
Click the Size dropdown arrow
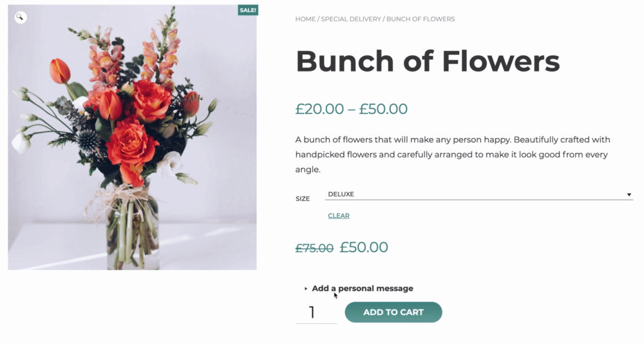(629, 195)
